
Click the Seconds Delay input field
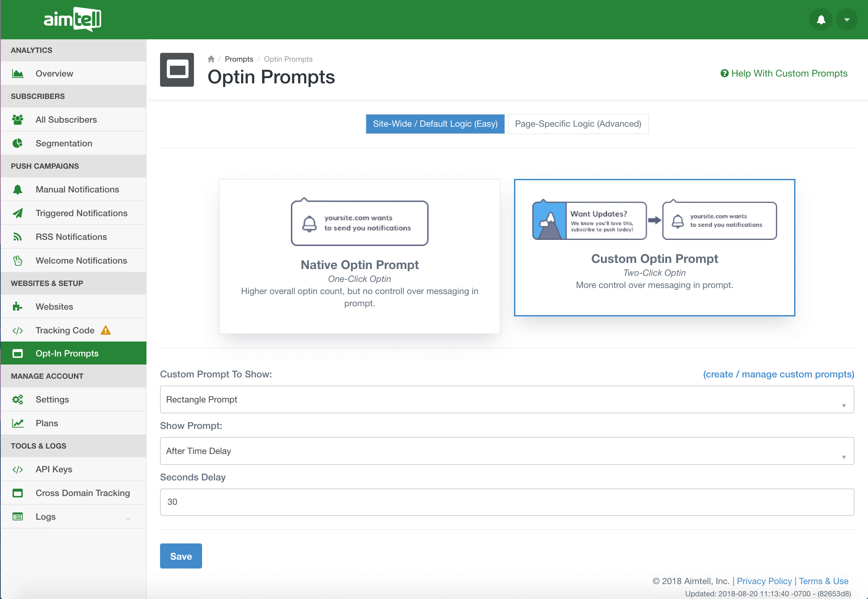tap(507, 502)
